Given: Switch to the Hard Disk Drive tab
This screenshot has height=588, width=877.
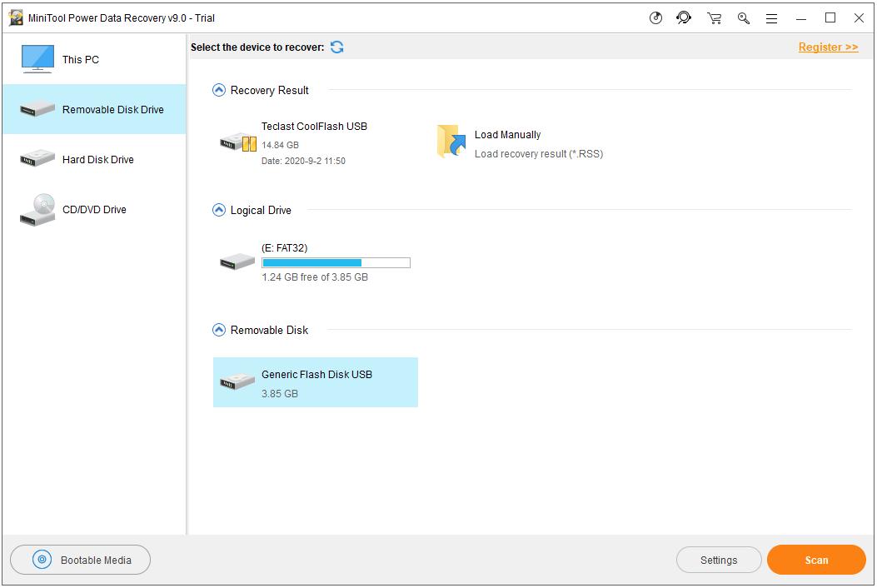Looking at the screenshot, I should (94, 159).
